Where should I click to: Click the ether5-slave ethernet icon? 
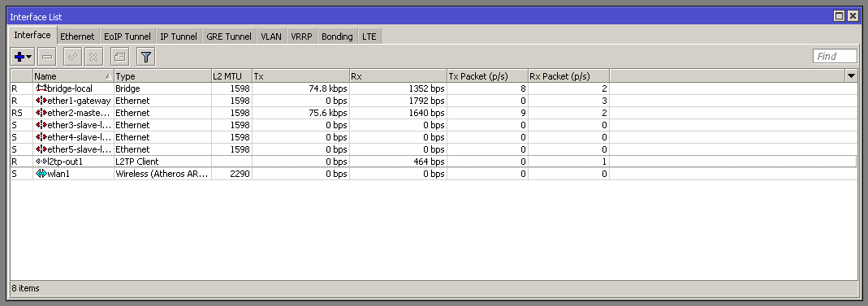pos(41,149)
